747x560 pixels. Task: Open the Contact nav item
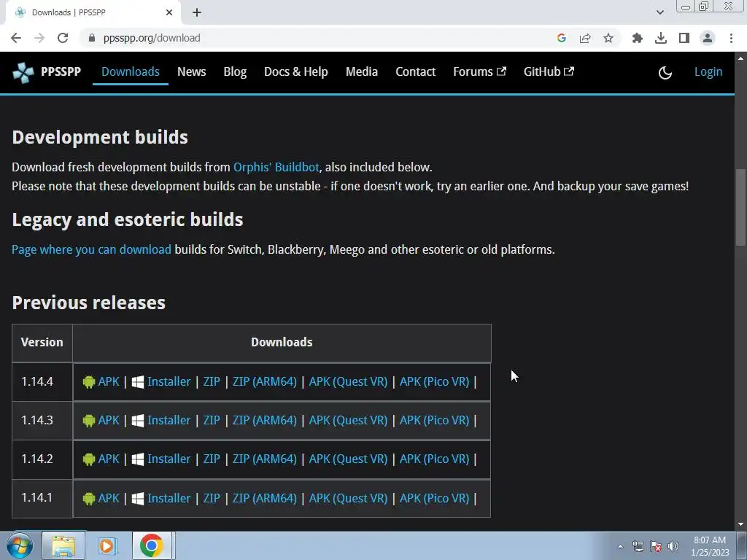[415, 72]
